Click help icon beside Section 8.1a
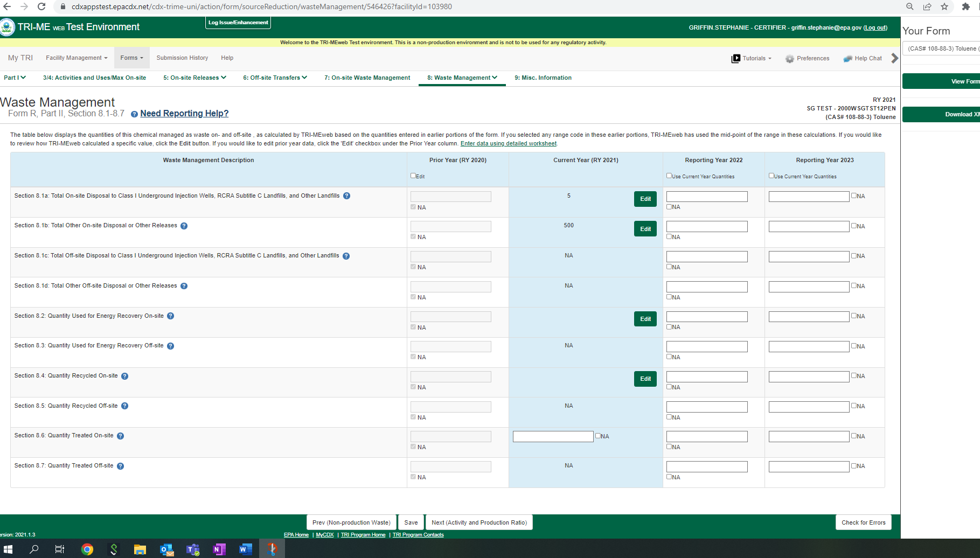The width and height of the screenshot is (980, 558). click(x=346, y=196)
